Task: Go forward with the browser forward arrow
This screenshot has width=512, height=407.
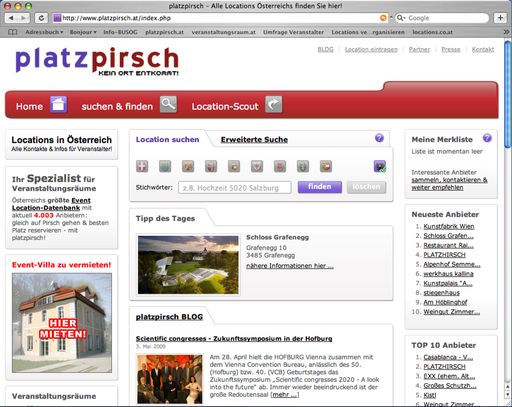Action: click(24, 18)
